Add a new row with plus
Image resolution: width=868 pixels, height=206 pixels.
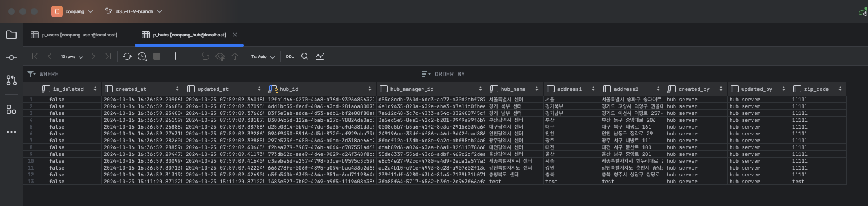[x=176, y=56]
